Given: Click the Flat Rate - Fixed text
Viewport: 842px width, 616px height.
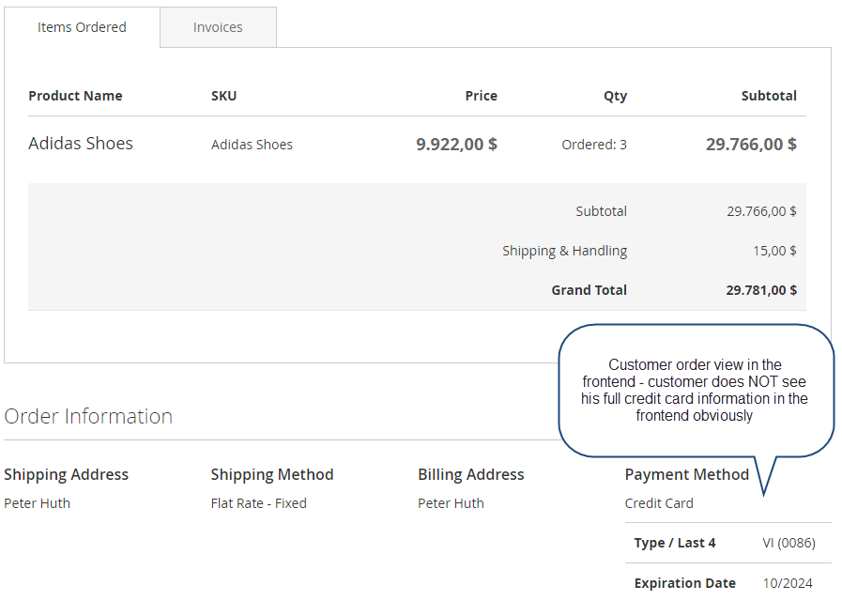Looking at the screenshot, I should (259, 503).
